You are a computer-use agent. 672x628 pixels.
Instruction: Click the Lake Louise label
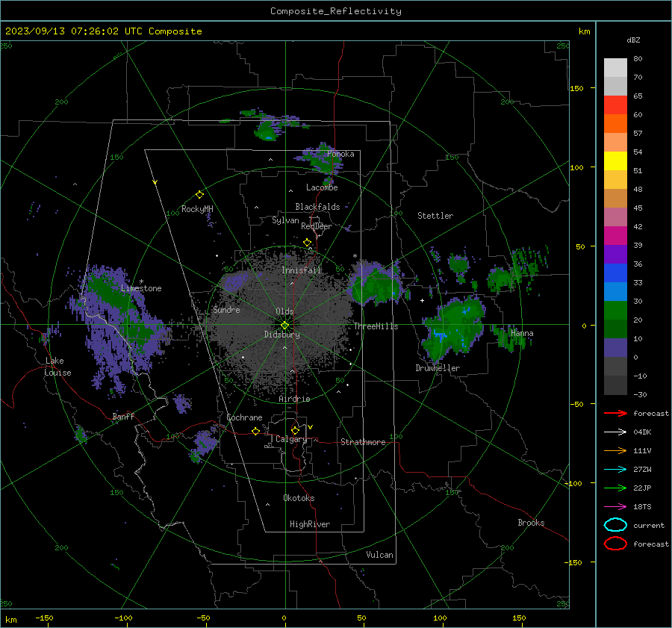58,367
